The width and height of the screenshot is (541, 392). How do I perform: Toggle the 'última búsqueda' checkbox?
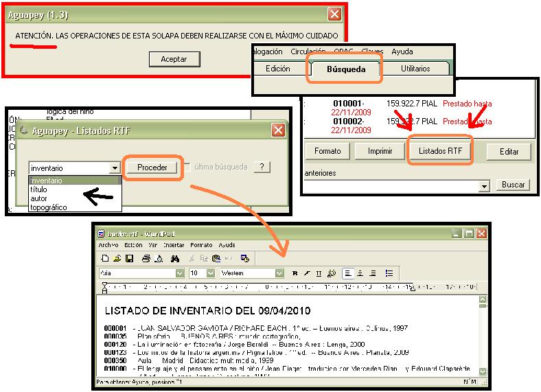pyautogui.click(x=187, y=167)
